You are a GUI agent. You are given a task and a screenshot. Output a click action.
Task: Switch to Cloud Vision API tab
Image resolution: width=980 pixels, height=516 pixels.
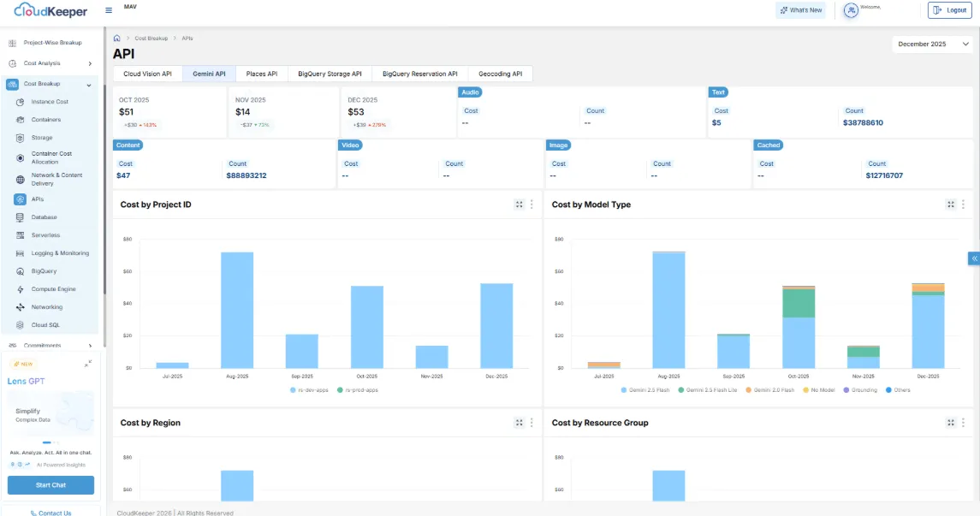tap(147, 74)
